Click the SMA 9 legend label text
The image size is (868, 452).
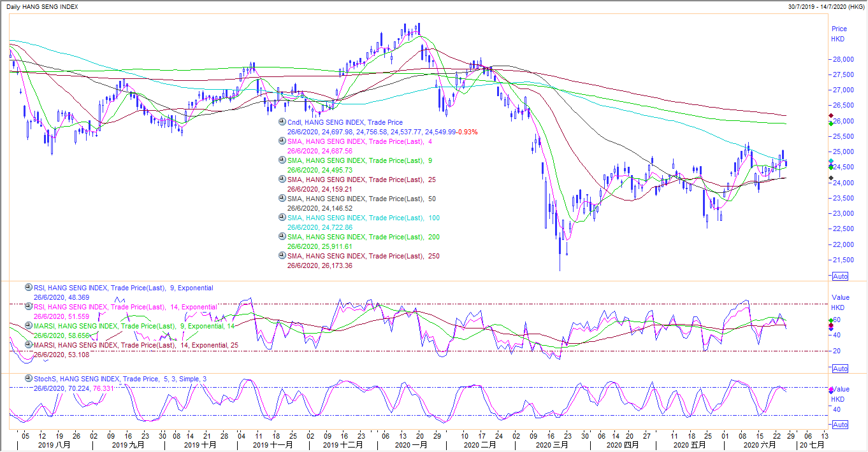359,160
